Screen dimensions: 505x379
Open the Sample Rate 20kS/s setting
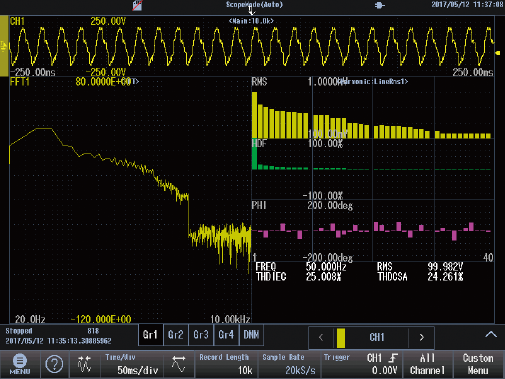(x=289, y=364)
